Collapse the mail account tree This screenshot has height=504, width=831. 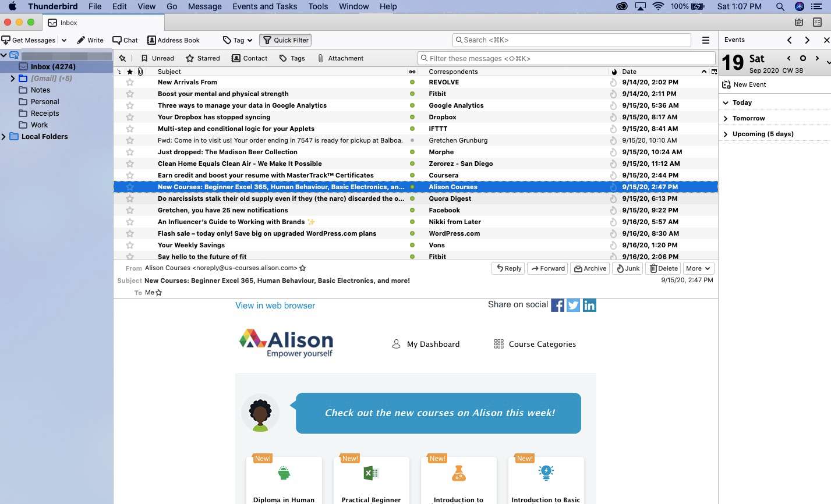pyautogui.click(x=4, y=55)
